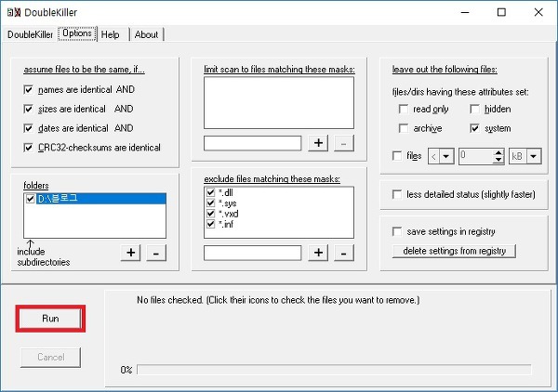Click the exclude mask input field
Screen dimensions: 558x392
(x=252, y=253)
